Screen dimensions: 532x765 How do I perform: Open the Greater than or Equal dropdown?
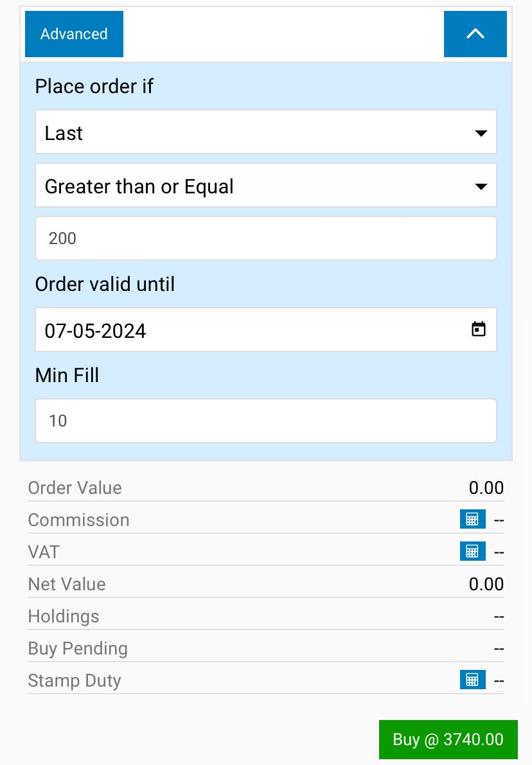[x=266, y=186]
